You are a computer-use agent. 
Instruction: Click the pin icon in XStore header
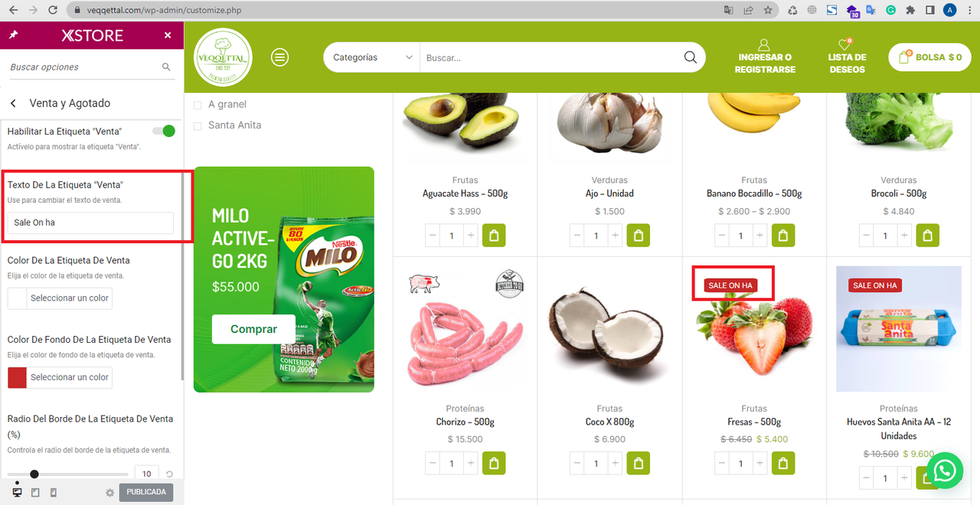pos(13,35)
